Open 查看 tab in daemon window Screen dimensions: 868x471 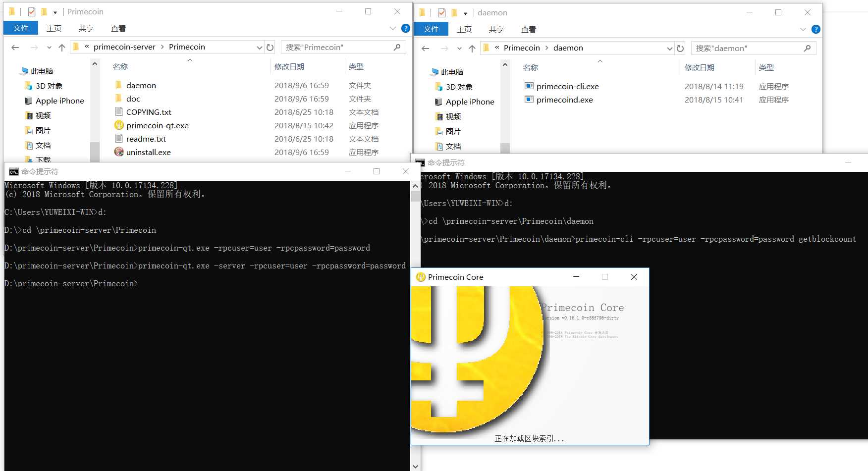point(529,29)
